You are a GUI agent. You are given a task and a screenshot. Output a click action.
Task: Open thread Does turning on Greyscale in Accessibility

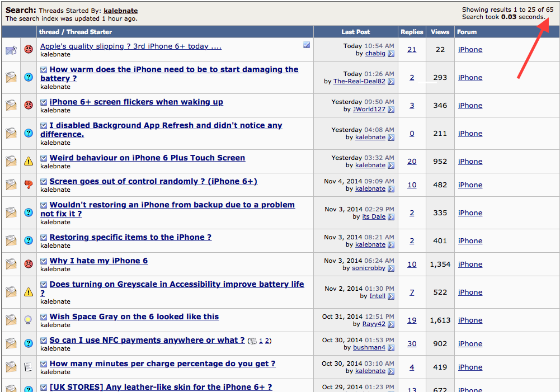(x=172, y=289)
